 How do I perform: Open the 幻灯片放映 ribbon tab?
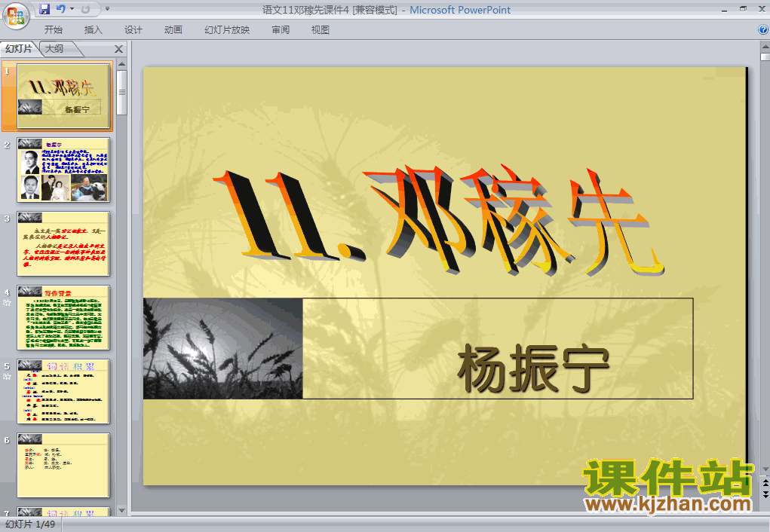click(227, 30)
